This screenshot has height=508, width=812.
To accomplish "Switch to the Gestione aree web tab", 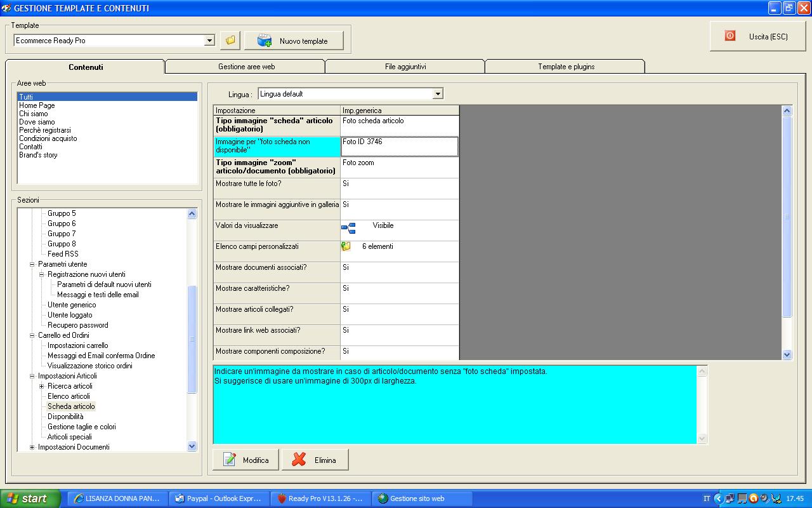I will pos(246,67).
